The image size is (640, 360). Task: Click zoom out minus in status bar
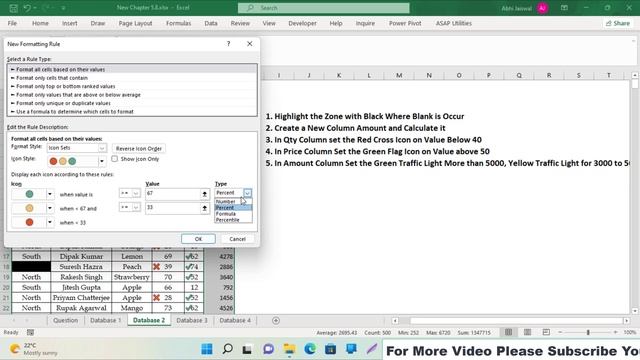(560, 332)
